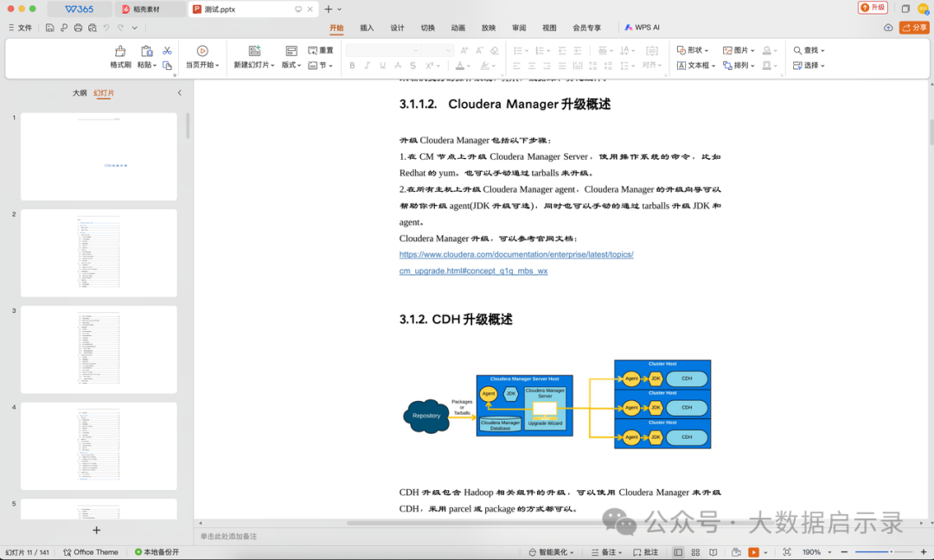Click the Print icon in quick access bar
Viewport: 934px width, 560px height.
[x=78, y=28]
